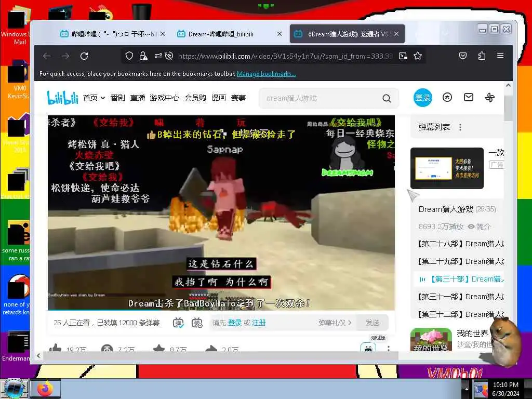This screenshot has height=399, width=532.
Task: Expand the 简介 of the playlist
Action: 479,227
